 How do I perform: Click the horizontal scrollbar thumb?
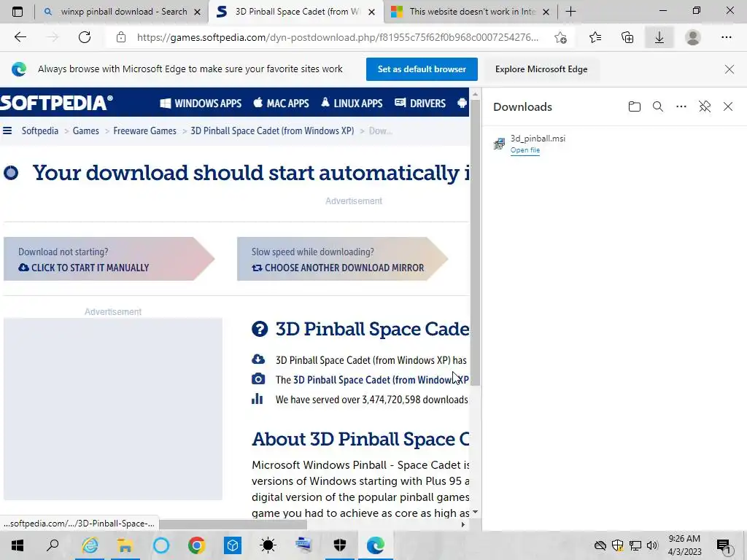233,524
